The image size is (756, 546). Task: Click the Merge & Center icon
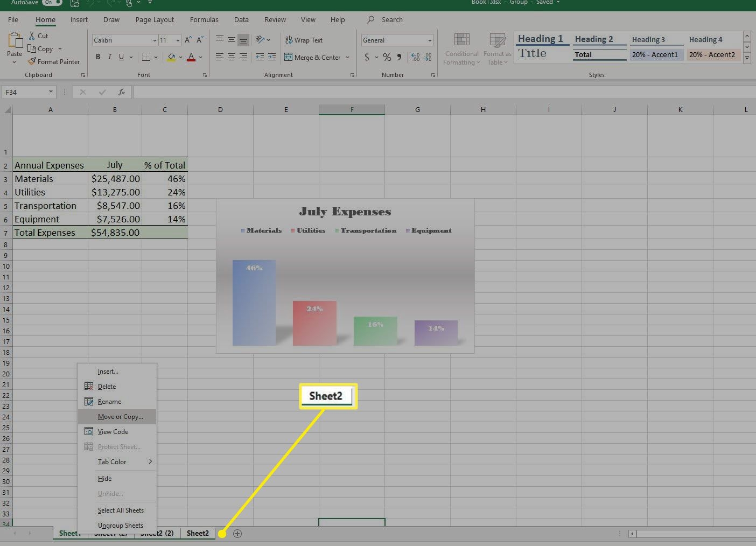[x=289, y=57]
